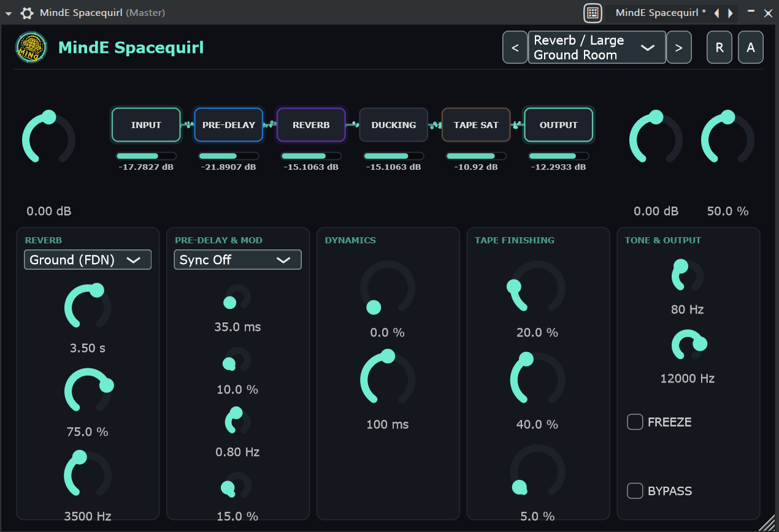Open the plugin preset grid icon
779x532 pixels.
[593, 13]
